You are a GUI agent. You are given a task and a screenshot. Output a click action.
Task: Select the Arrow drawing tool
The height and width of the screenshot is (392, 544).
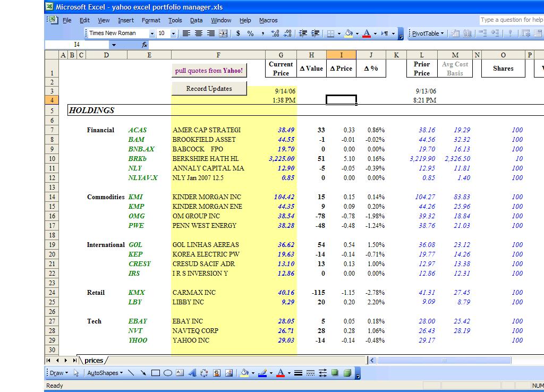pyautogui.click(x=143, y=373)
